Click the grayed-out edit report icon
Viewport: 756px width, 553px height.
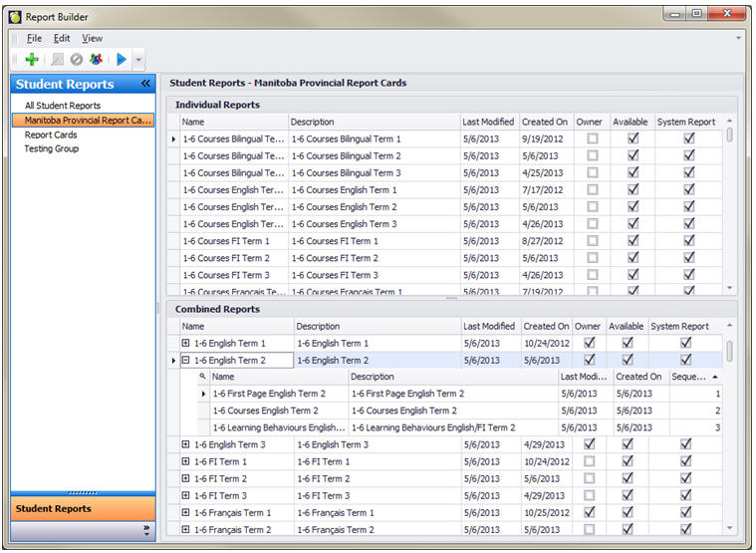click(x=57, y=60)
